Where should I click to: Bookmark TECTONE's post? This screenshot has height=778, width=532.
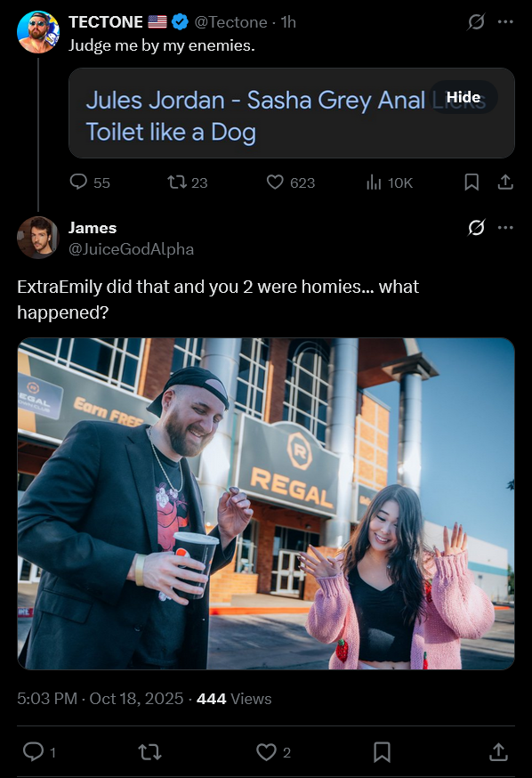click(472, 182)
